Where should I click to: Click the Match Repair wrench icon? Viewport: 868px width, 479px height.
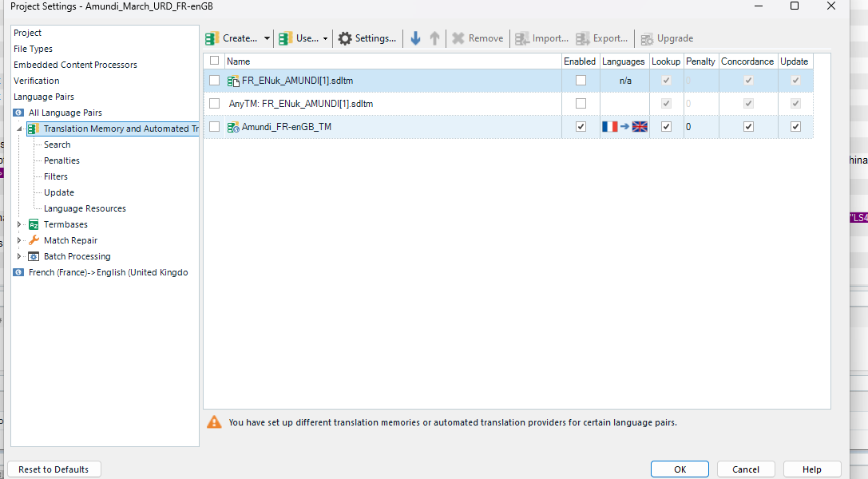34,240
